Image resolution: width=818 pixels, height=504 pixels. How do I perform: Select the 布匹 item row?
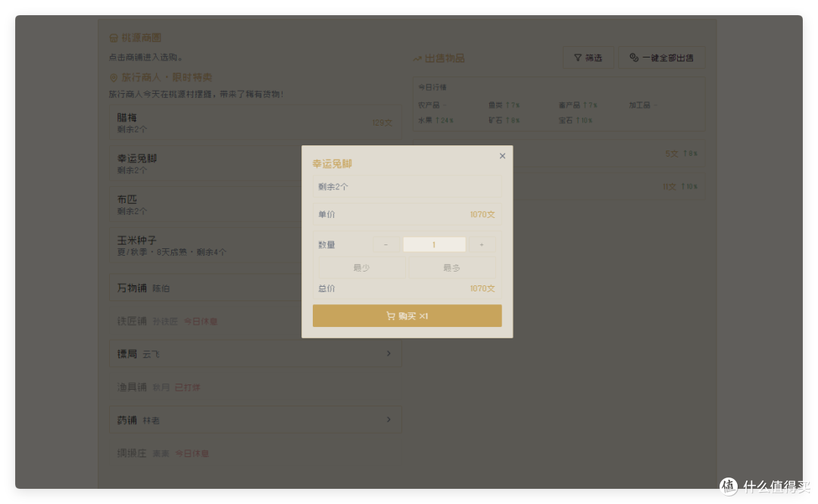205,205
